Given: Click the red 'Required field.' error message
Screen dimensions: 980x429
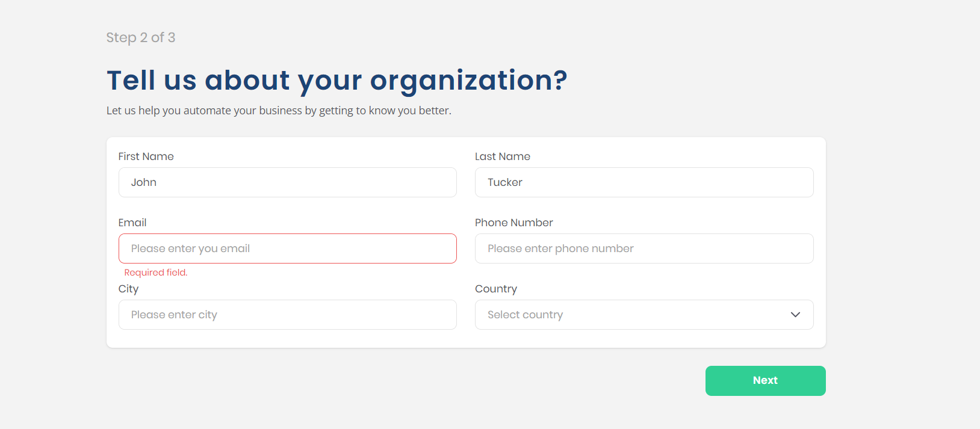Looking at the screenshot, I should pos(156,273).
